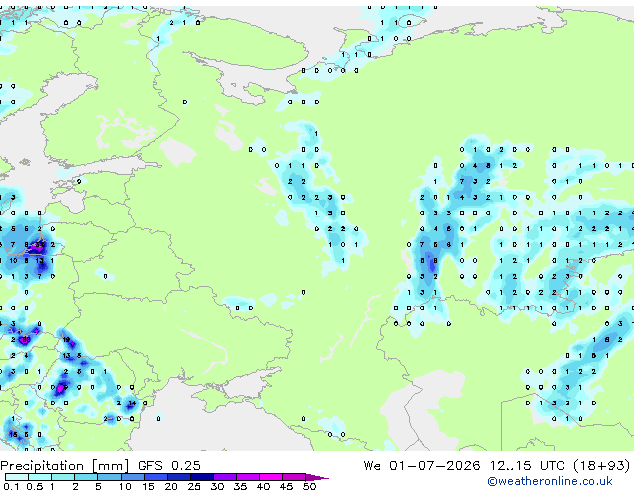The image size is (634, 490).
Task: Select the 5–10 mm legend color box
Action: pyautogui.click(x=110, y=477)
